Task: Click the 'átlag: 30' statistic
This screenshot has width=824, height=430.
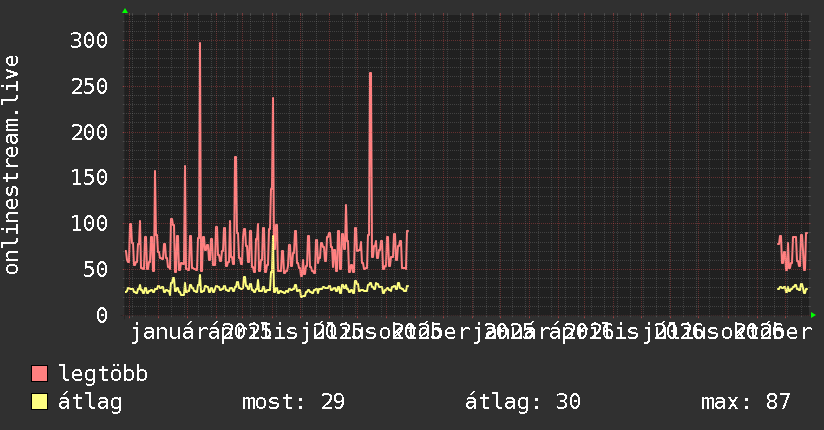Action: click(x=523, y=402)
